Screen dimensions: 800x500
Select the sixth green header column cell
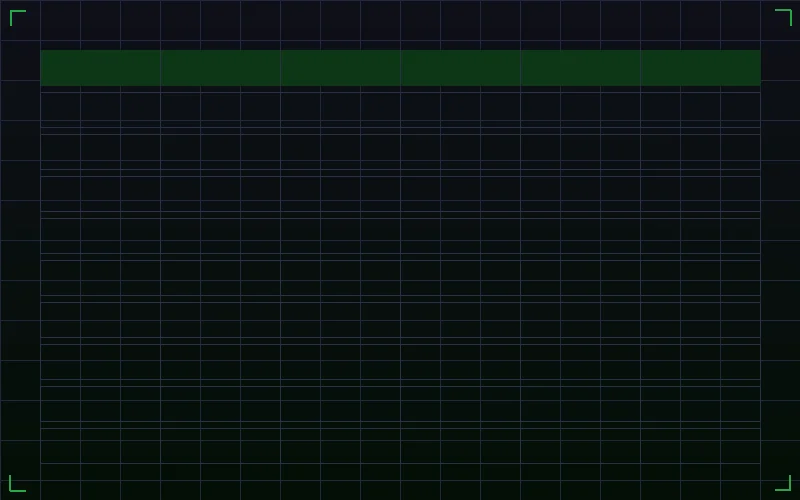coord(700,68)
